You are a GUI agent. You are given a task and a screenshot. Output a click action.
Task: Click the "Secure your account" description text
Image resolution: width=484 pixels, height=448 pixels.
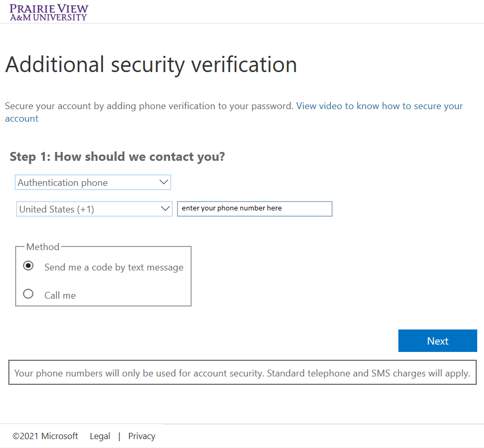point(149,106)
